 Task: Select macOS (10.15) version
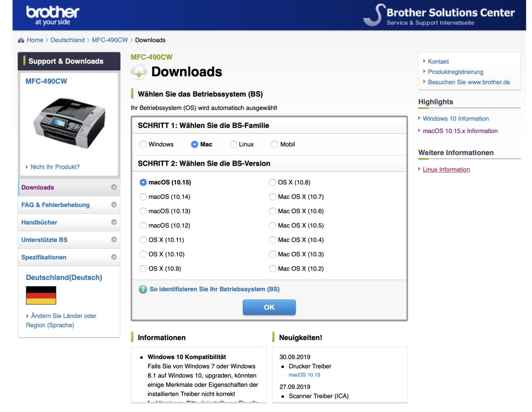click(x=143, y=183)
